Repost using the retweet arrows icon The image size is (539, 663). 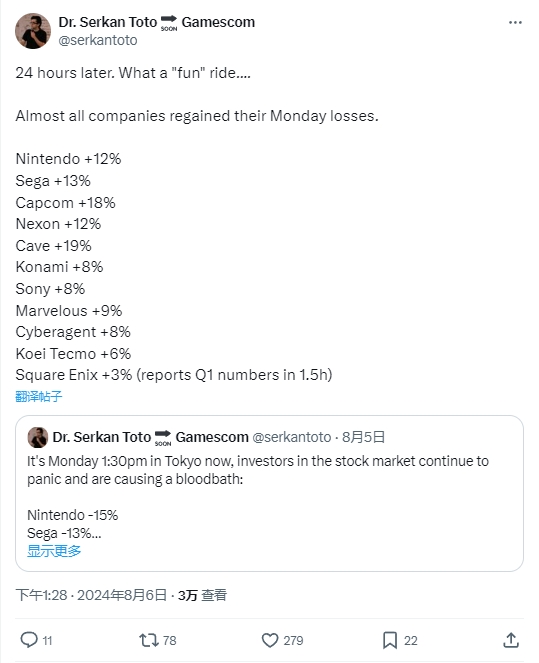tap(149, 640)
